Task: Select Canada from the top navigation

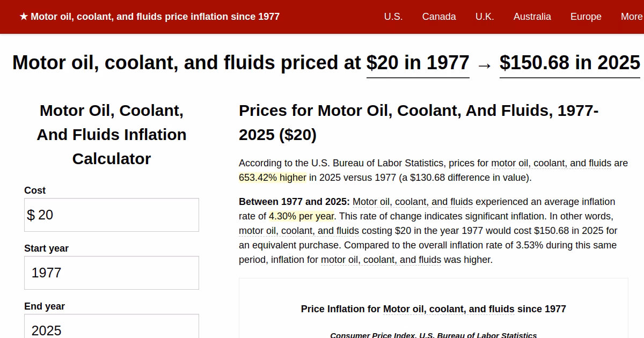Action: click(x=439, y=17)
